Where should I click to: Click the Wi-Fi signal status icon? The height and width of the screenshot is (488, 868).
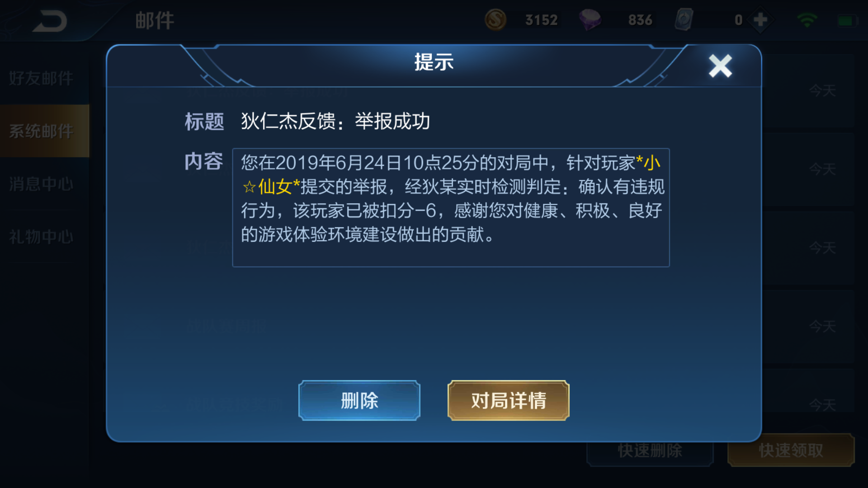click(x=807, y=20)
